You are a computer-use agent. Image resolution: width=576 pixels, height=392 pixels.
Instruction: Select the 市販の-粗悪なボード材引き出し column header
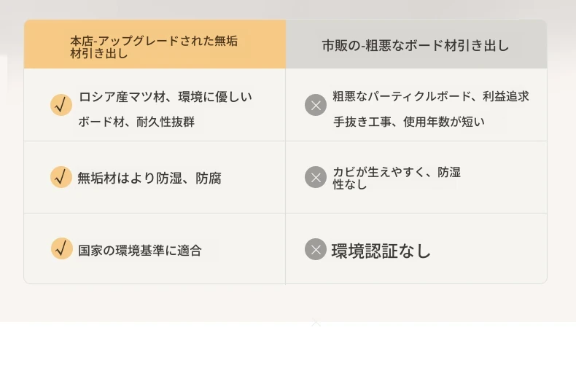click(416, 46)
